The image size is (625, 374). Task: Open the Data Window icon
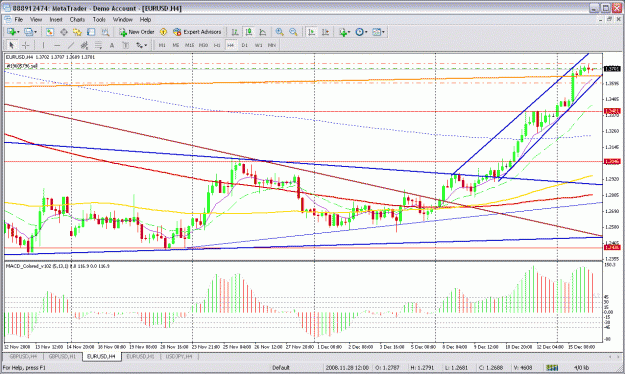tap(64, 32)
